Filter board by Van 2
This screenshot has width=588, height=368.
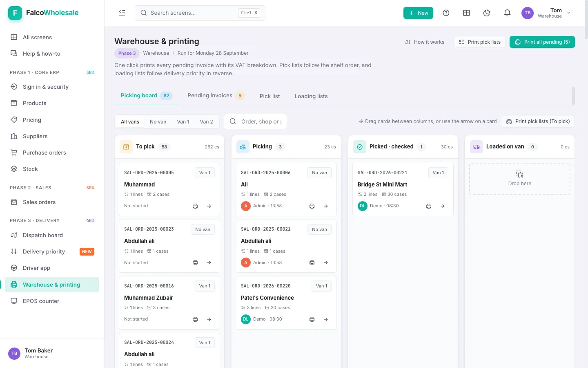206,122
